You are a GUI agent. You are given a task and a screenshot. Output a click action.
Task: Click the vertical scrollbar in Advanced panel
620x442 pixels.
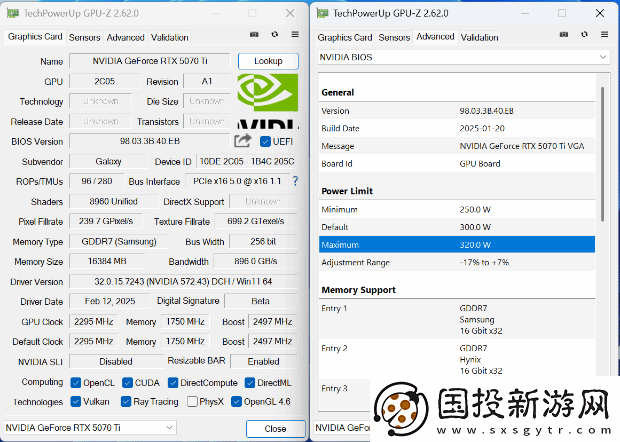602,154
